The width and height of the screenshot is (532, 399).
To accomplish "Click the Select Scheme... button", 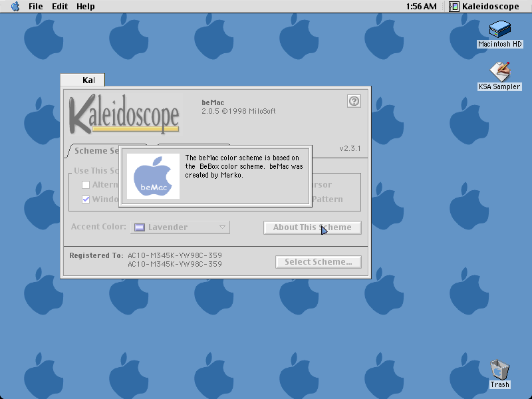I will [319, 262].
